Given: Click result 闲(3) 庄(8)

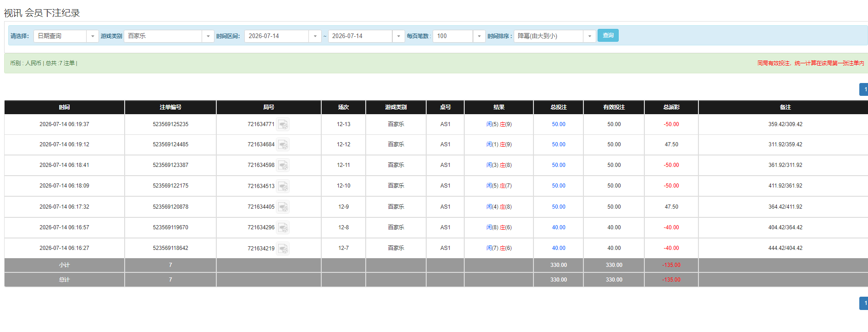Looking at the screenshot, I should coord(499,165).
